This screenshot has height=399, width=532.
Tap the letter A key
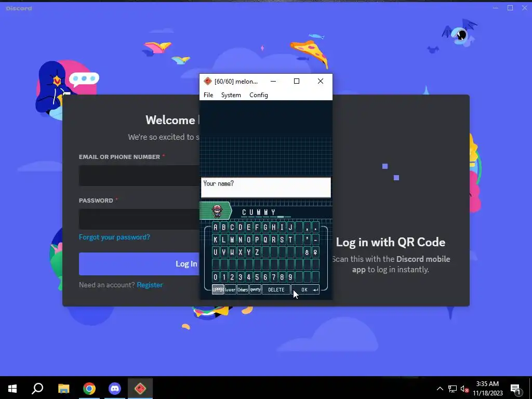(216, 227)
